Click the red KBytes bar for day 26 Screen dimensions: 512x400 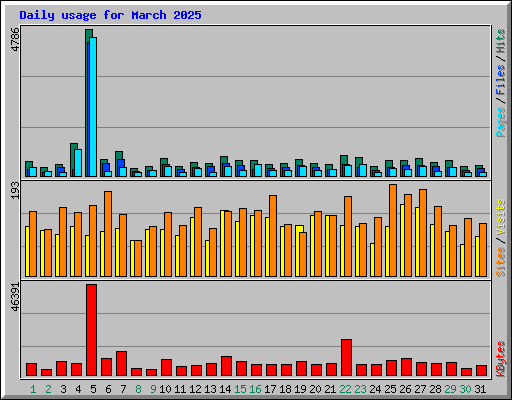pyautogui.click(x=406, y=367)
